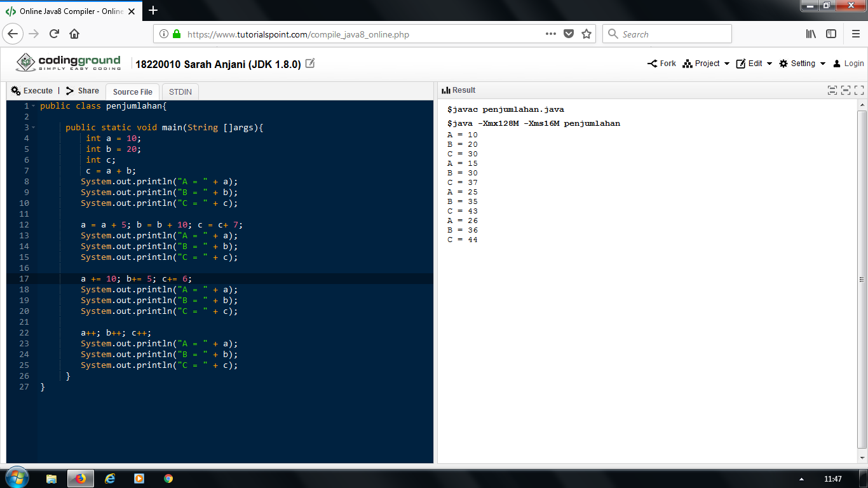Show site information via the info icon
Image resolution: width=868 pixels, height=488 pixels.
(163, 34)
